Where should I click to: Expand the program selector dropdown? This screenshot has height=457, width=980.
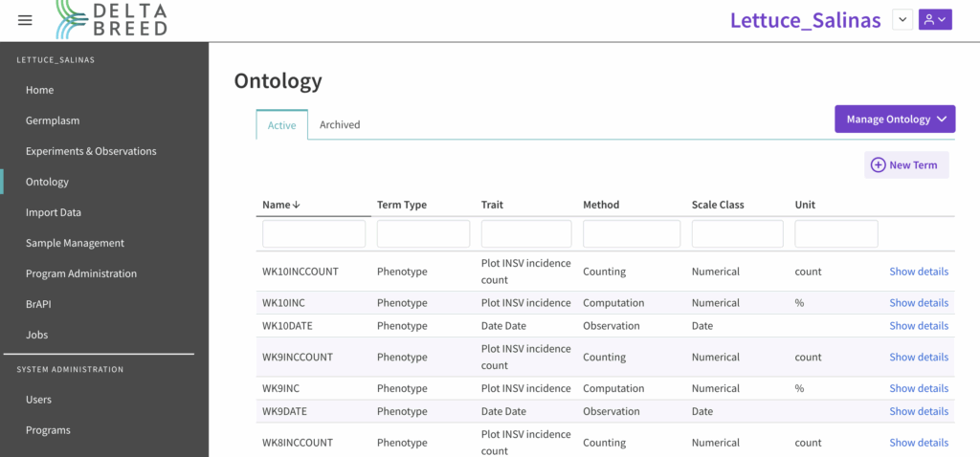click(902, 20)
